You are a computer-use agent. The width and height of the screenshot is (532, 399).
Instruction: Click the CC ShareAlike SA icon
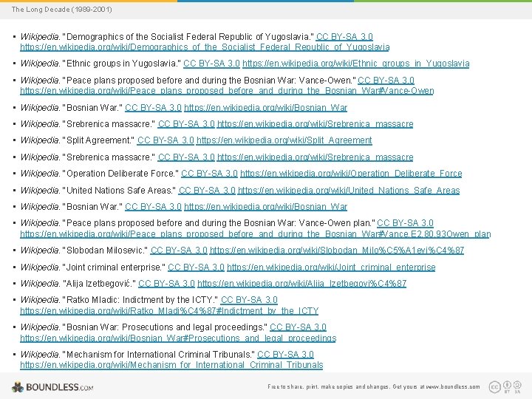point(517,385)
